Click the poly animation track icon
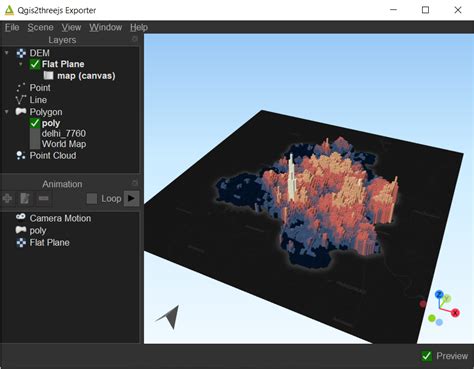Image resolution: width=474 pixels, height=369 pixels. (x=21, y=230)
